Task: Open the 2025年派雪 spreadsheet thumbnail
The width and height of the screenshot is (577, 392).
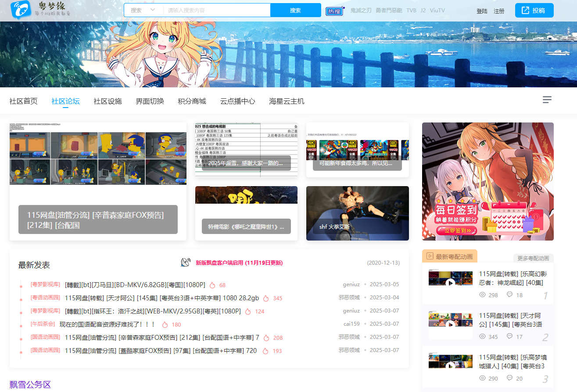Action: (246, 150)
